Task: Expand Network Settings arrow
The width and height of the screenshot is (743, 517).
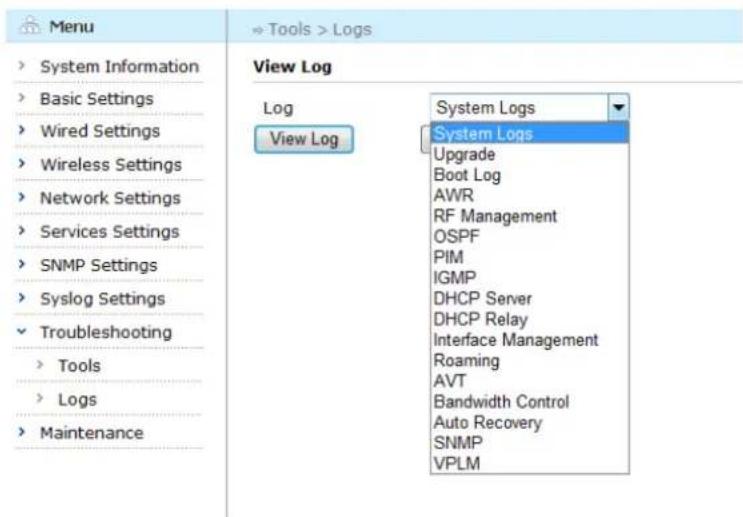Action: tap(21, 197)
